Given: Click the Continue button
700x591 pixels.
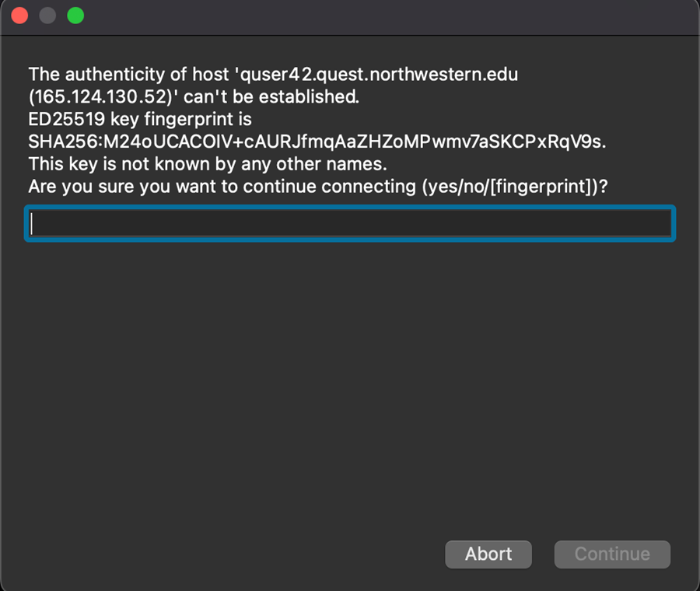Looking at the screenshot, I should 612,554.
